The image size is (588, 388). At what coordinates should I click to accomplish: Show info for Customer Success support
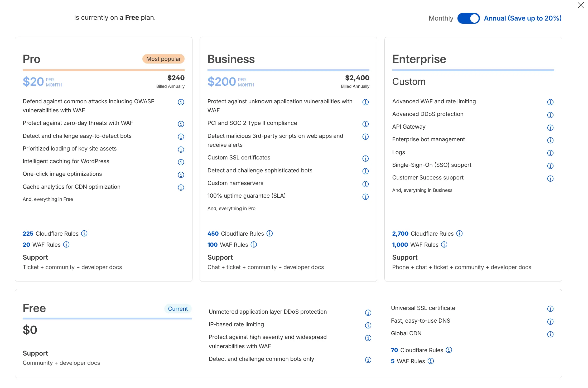[x=550, y=178]
